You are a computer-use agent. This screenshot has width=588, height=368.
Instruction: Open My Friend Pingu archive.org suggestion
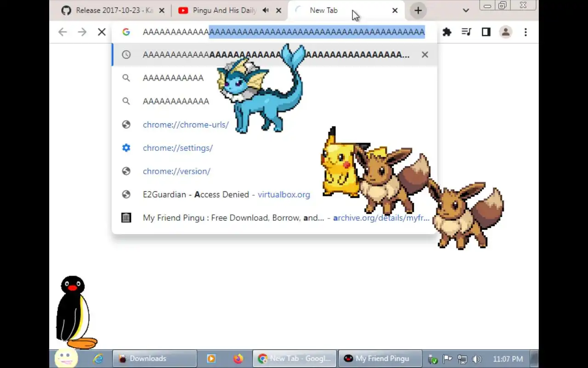[x=274, y=218]
